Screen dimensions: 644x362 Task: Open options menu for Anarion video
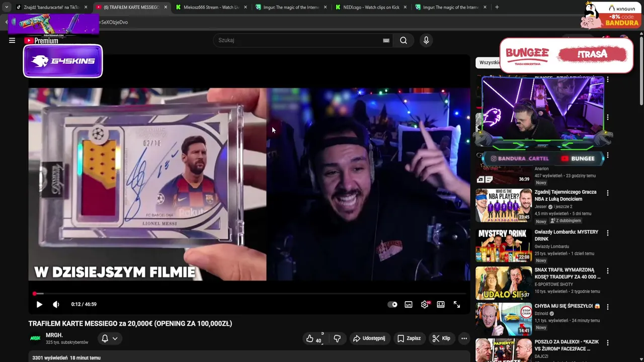pos(607,156)
